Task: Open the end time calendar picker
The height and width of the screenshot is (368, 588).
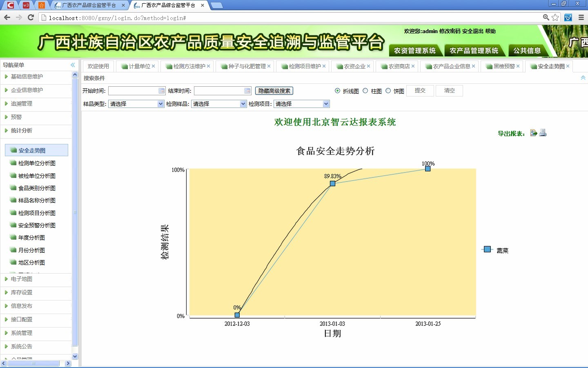Action: click(247, 91)
